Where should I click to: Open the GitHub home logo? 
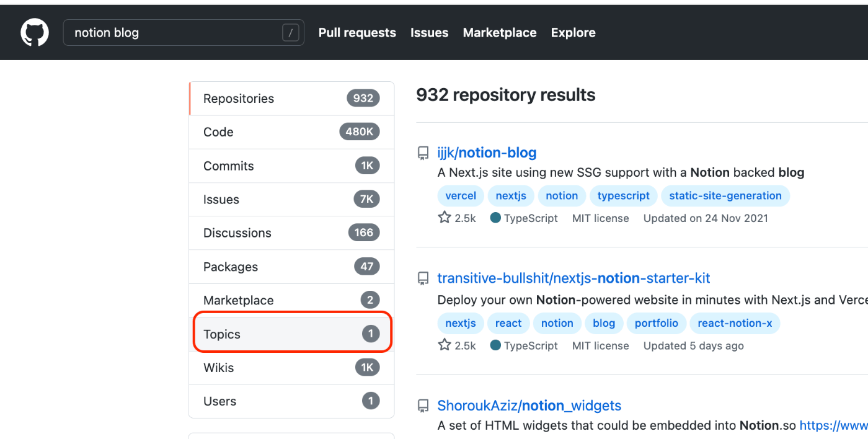pyautogui.click(x=35, y=32)
